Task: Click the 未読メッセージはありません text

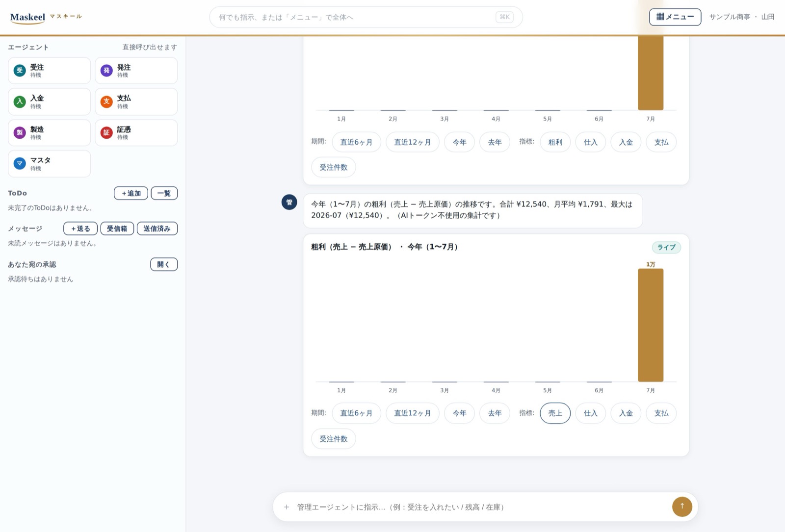Action: point(52,243)
